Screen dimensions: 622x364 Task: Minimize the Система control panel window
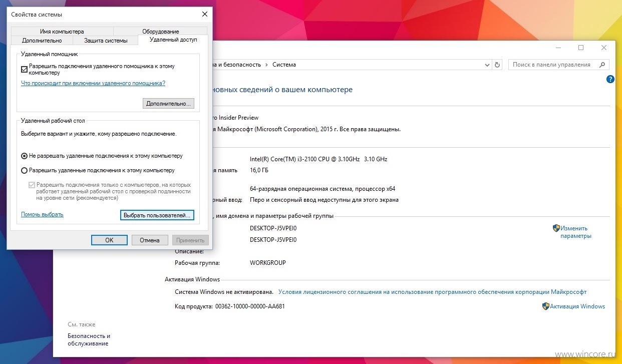coord(558,48)
